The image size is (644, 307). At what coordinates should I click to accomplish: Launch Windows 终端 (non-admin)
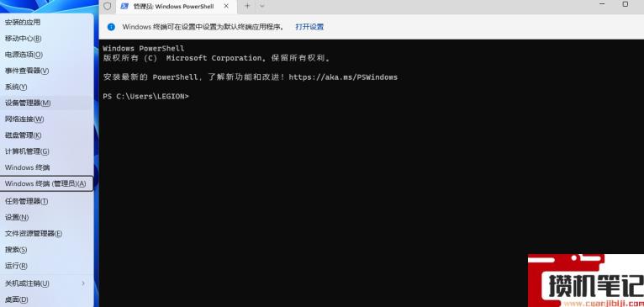point(46,167)
